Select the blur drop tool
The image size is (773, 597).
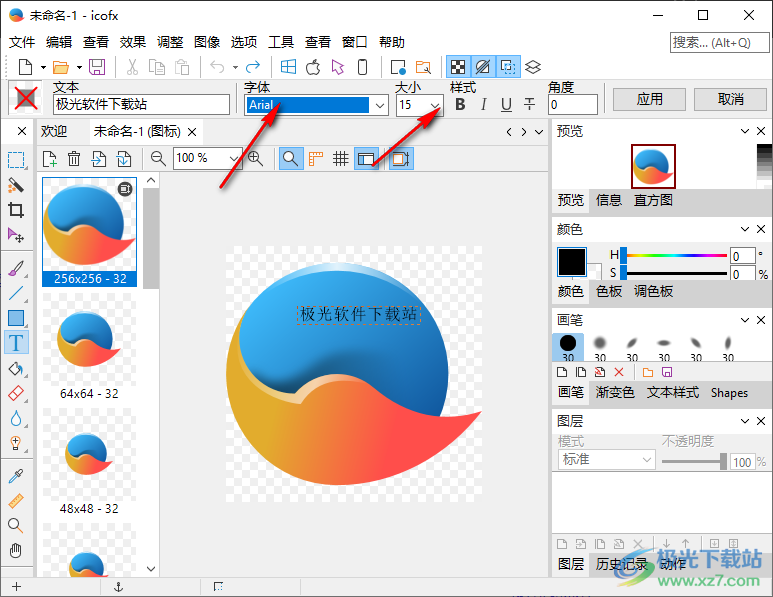(x=16, y=418)
